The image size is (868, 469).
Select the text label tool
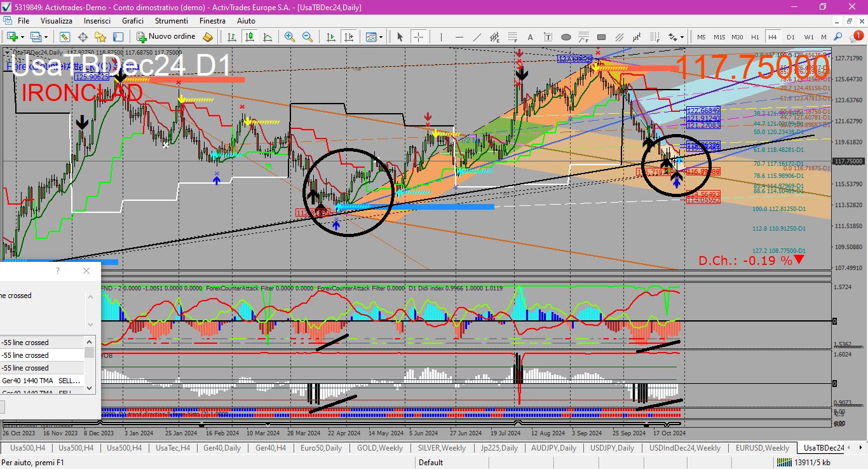(x=548, y=37)
